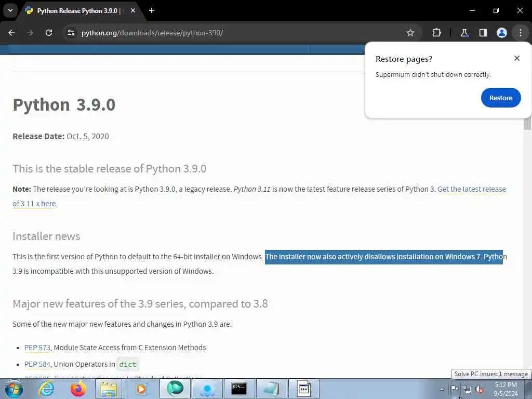Open the Windows Start menu
Screen dimensions: 532x399
point(14,389)
